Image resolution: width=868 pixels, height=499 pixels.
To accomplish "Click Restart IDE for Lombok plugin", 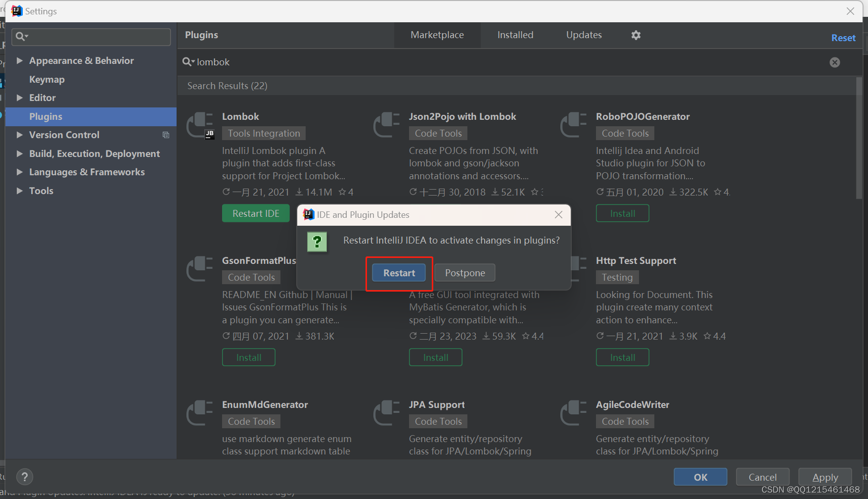I will tap(256, 213).
